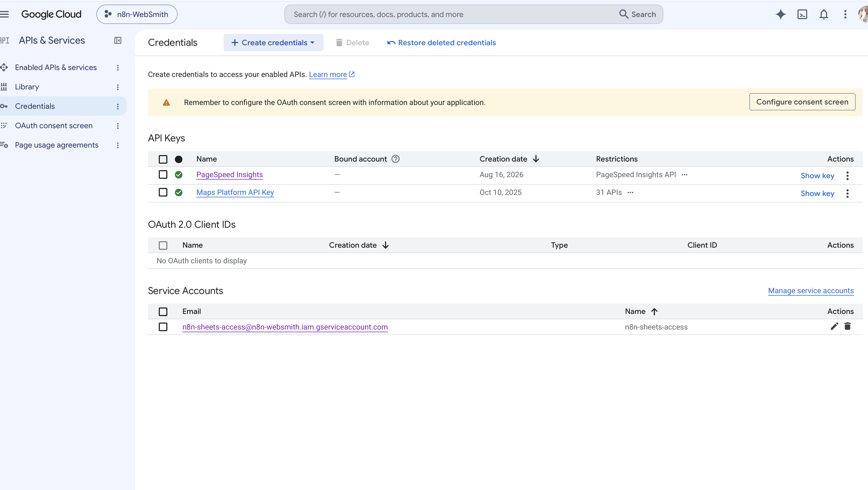Click the APIs & Services sidebar heading
This screenshot has height=490, width=868.
(x=52, y=40)
